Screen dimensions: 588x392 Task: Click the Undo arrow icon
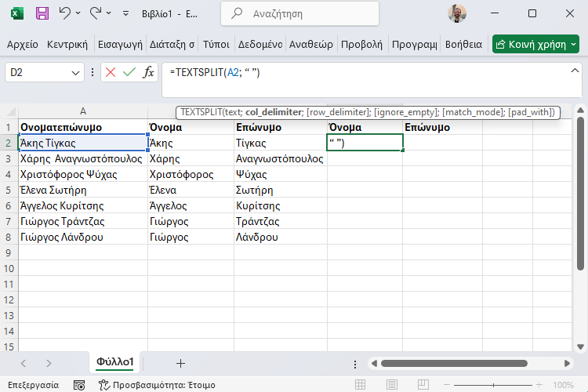[65, 13]
